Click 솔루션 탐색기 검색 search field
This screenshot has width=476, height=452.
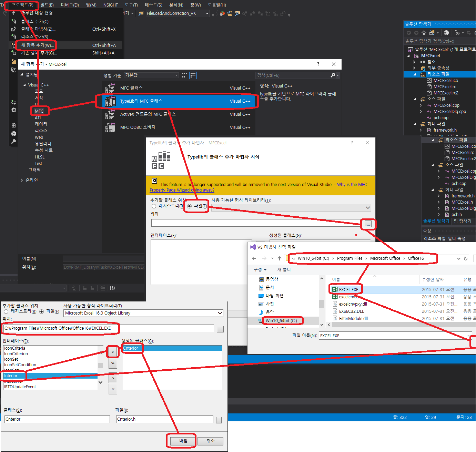coord(439,41)
